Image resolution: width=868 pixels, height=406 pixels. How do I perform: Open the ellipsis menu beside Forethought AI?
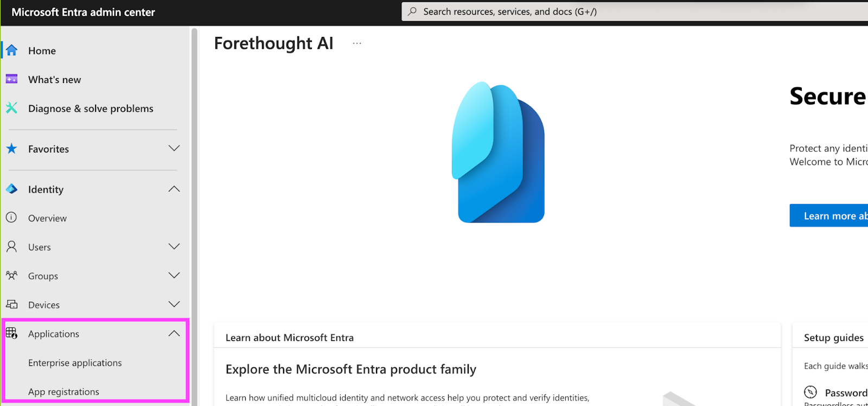(x=357, y=43)
